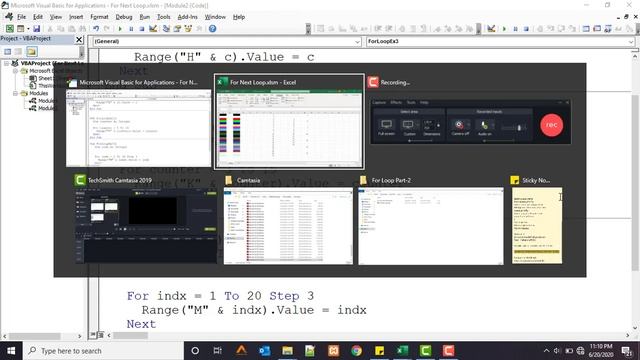Open the Properties Window icon

coord(177,29)
